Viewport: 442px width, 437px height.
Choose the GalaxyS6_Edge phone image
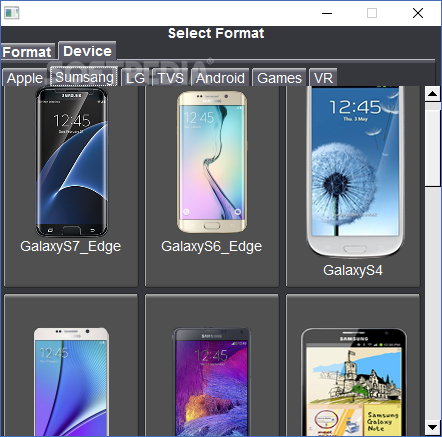[x=212, y=162]
